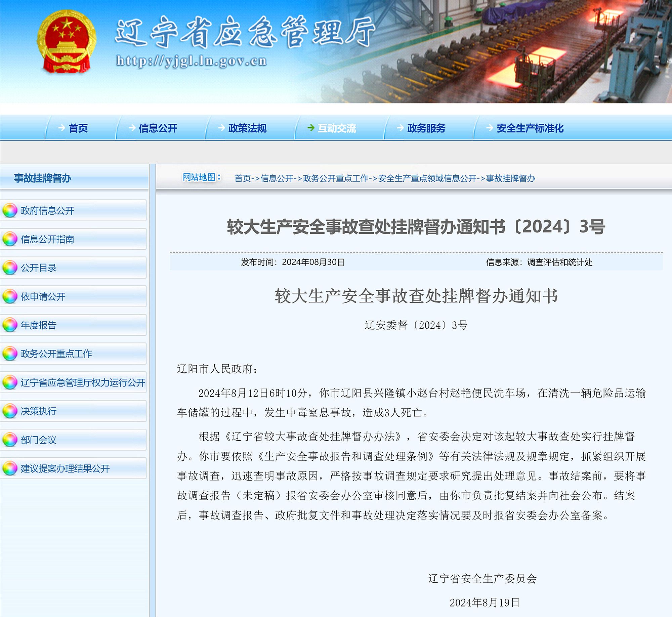Click the rainbow orb icon next to 信息公开指南
This screenshot has height=617, width=672.
click(10, 239)
